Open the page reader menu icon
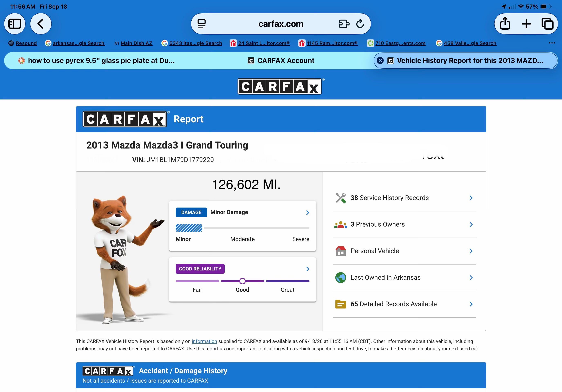562x392 pixels. (201, 24)
